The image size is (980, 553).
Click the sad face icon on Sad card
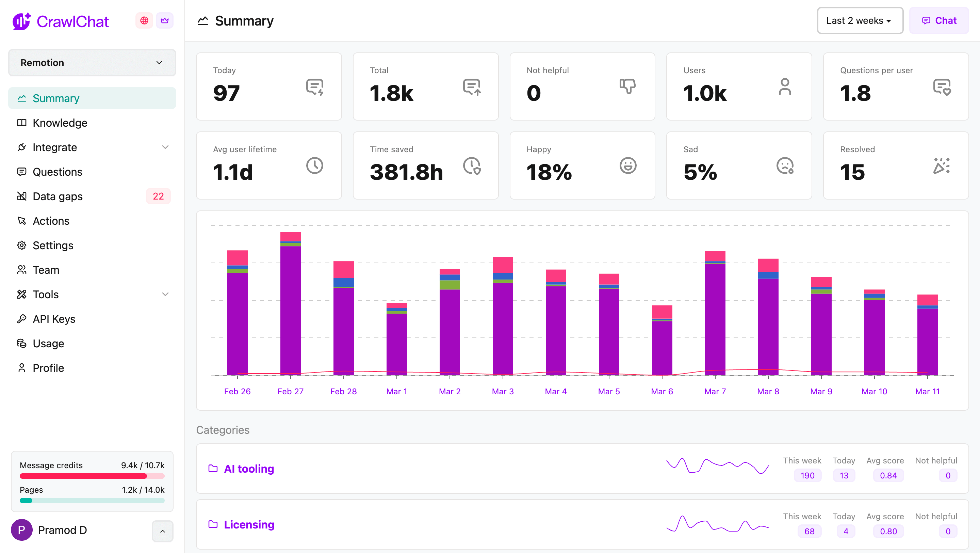point(784,165)
